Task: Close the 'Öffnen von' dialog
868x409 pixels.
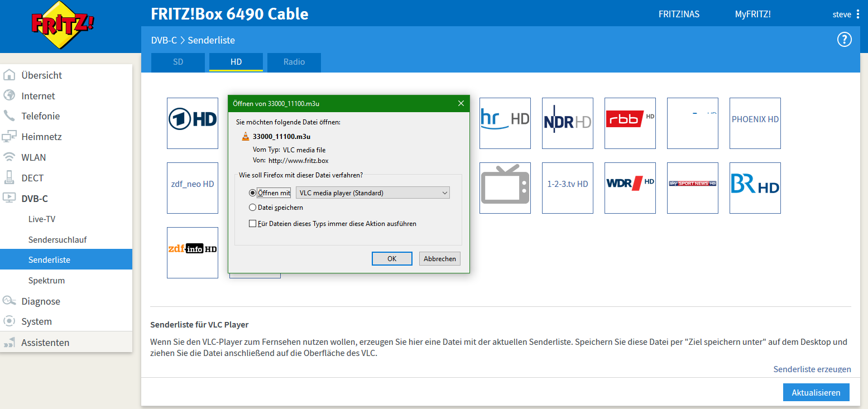Action: point(461,103)
